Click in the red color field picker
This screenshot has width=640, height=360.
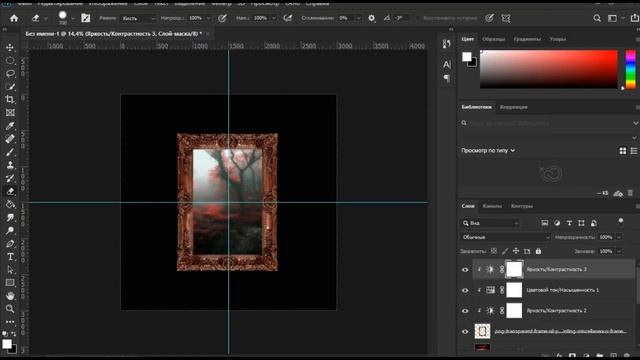(549, 69)
